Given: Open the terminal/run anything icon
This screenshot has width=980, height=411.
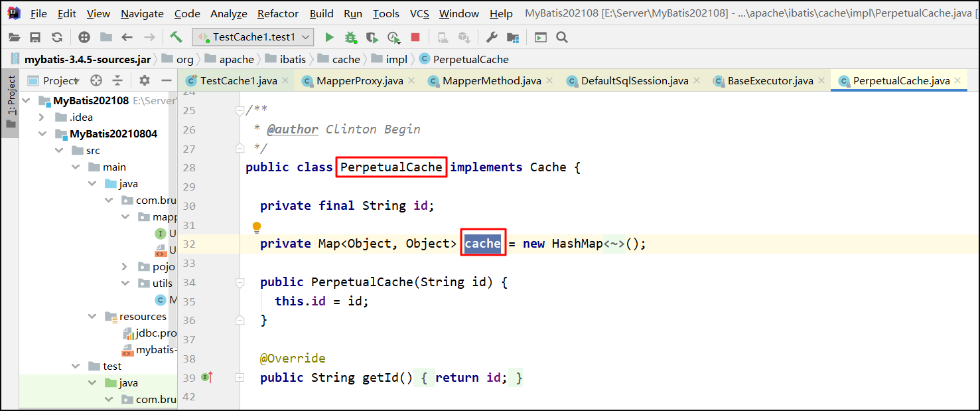Looking at the screenshot, I should [x=541, y=37].
